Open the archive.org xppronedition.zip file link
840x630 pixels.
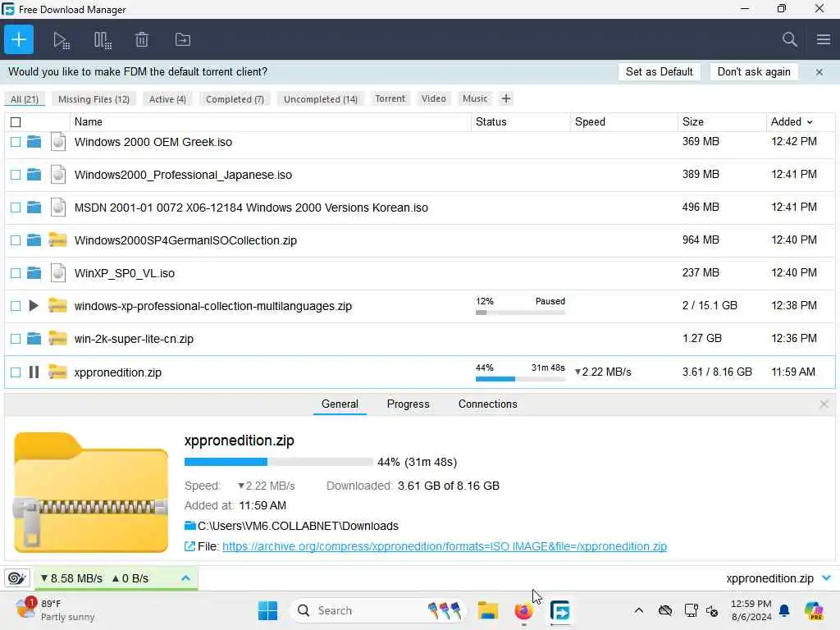coord(444,546)
